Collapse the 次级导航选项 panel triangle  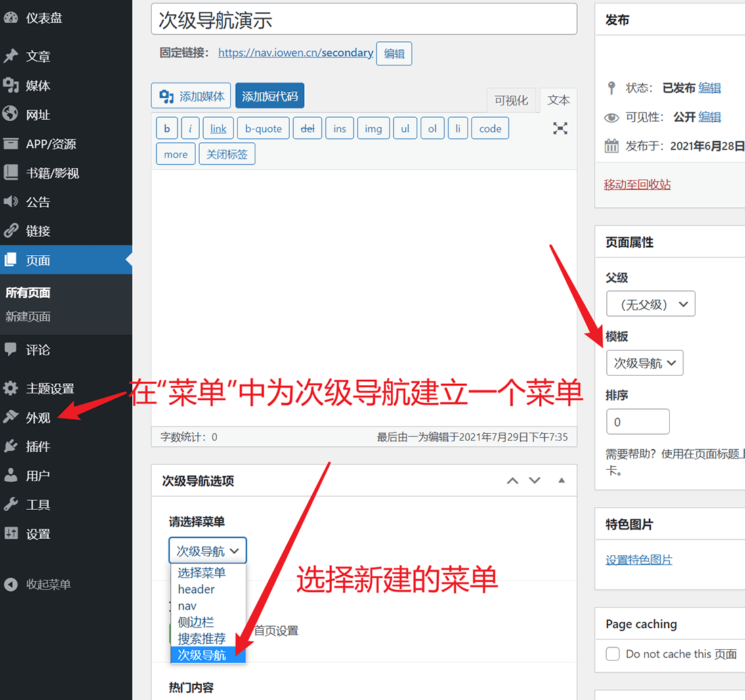point(561,481)
